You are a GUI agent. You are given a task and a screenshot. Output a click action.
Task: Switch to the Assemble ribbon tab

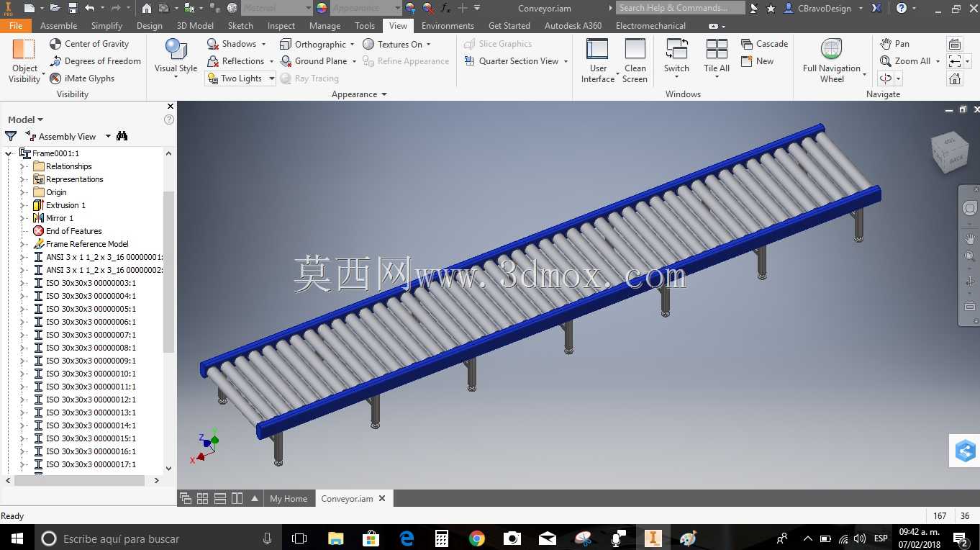click(x=58, y=25)
